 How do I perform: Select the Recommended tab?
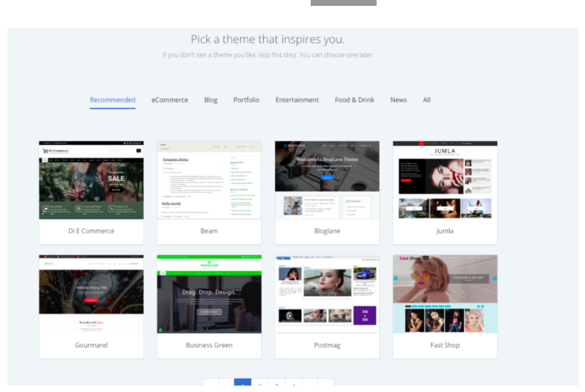(113, 100)
